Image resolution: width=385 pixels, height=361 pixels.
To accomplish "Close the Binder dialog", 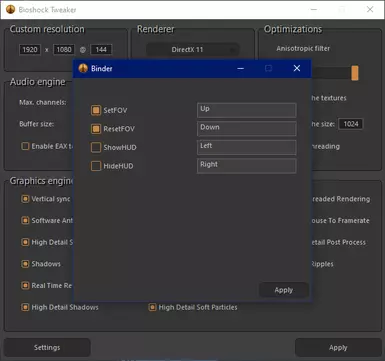I will [297, 68].
